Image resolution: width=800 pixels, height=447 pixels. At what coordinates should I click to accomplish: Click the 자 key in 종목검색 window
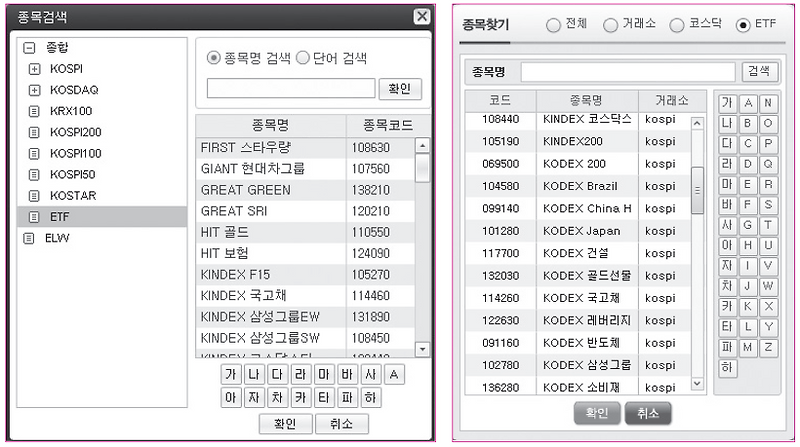[254, 398]
